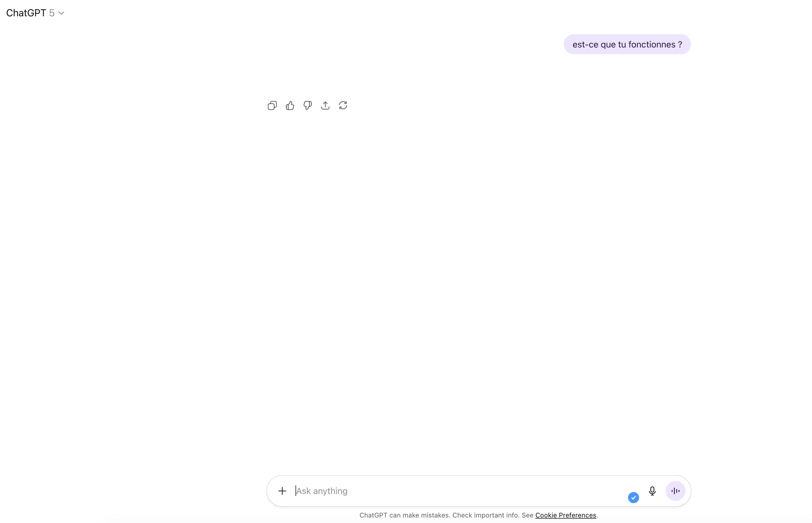Copy the assistant's response

272,105
